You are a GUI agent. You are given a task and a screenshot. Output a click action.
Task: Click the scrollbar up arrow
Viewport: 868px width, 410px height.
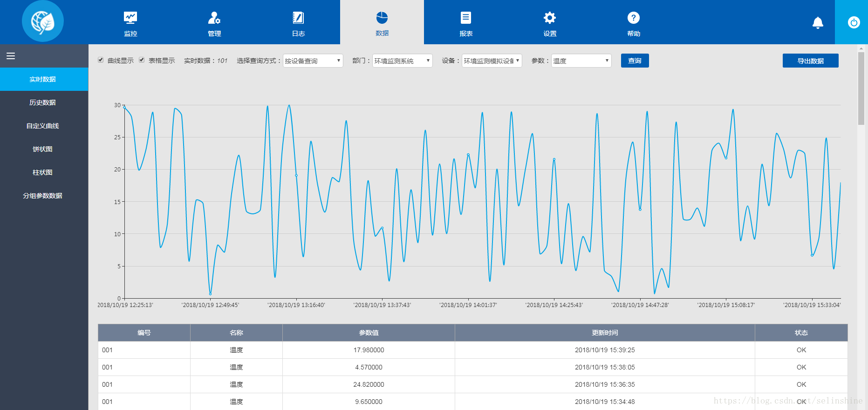(861, 48)
